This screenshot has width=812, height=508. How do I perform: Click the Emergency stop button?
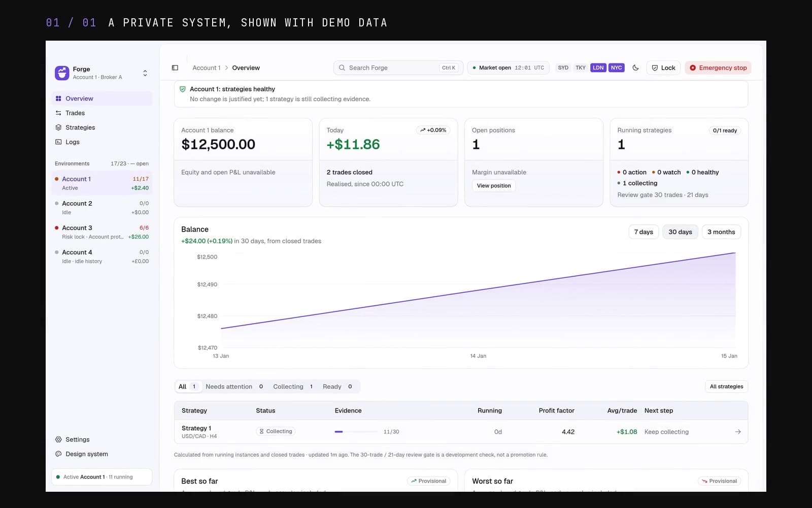(x=718, y=68)
